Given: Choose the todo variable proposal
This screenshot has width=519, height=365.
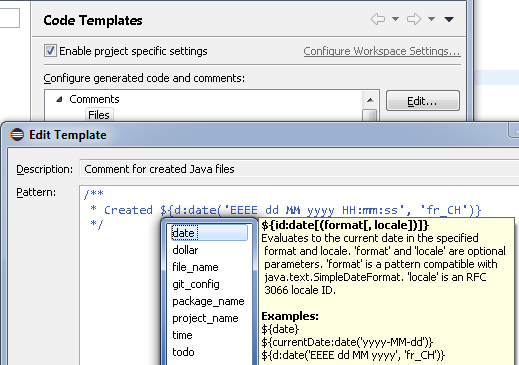Looking at the screenshot, I should 209,352.
